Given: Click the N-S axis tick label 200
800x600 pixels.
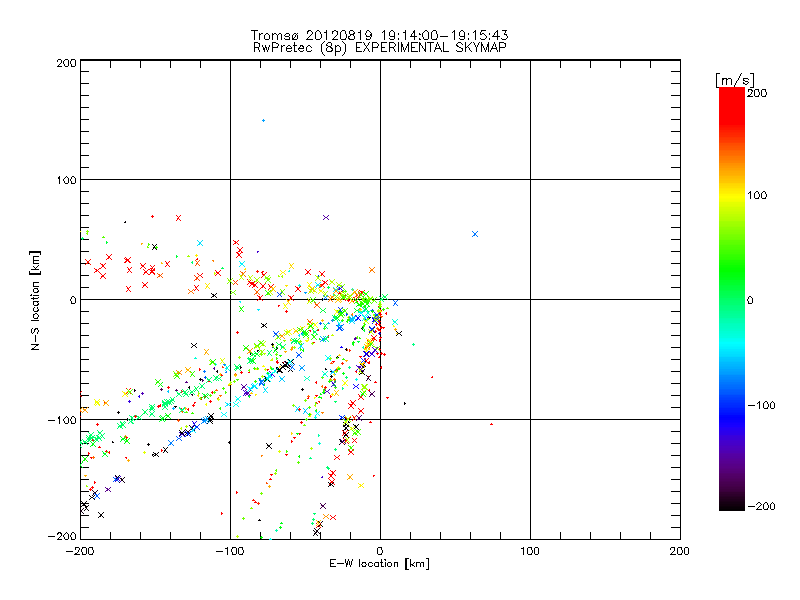Looking at the screenshot, I should [x=66, y=63].
